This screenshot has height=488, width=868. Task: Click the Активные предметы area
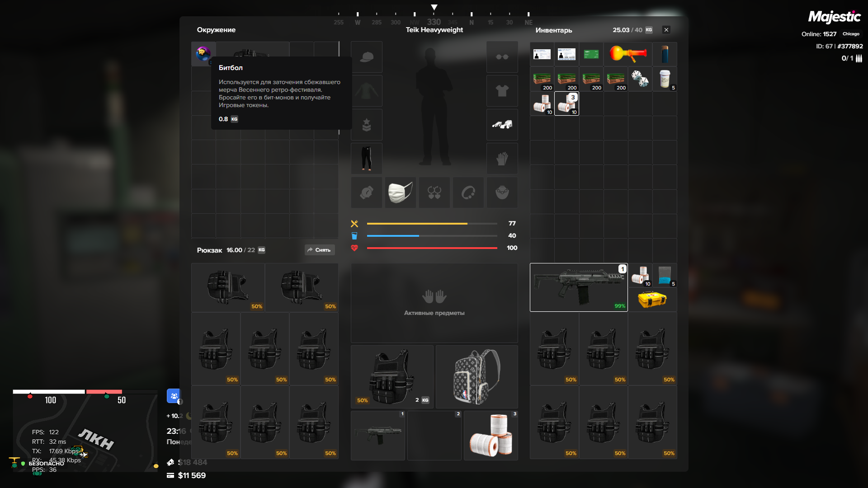point(434,303)
